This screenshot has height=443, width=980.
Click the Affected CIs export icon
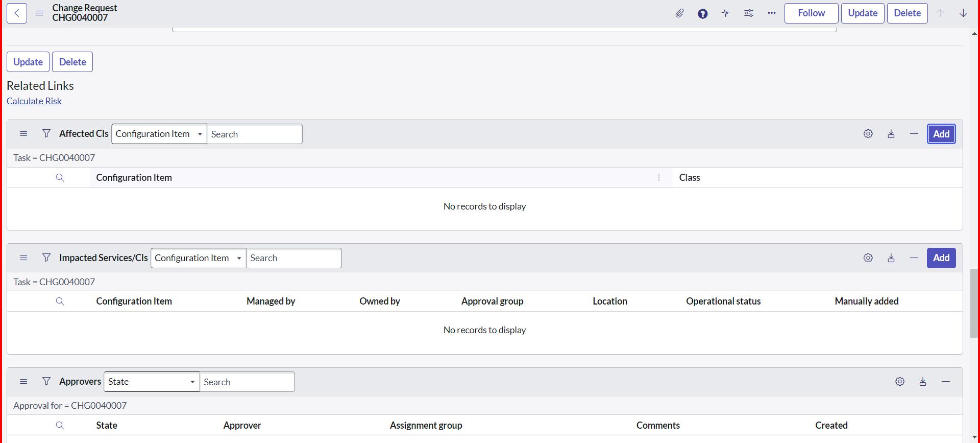click(x=891, y=134)
